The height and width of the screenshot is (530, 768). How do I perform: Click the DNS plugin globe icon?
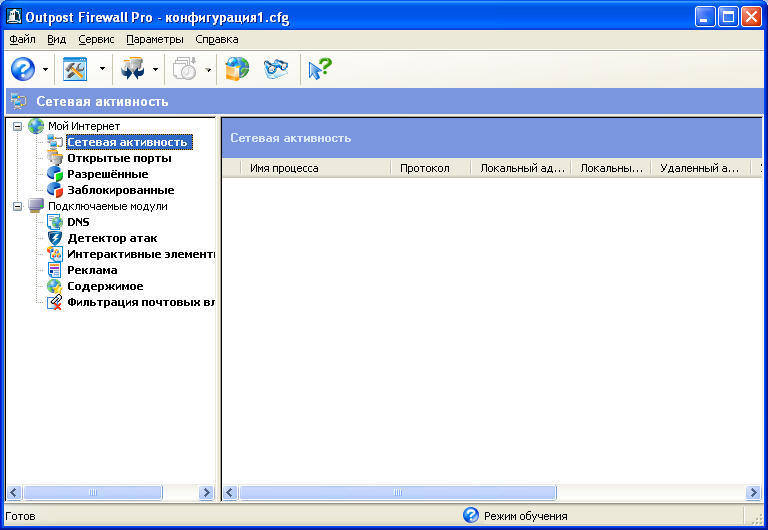(55, 222)
